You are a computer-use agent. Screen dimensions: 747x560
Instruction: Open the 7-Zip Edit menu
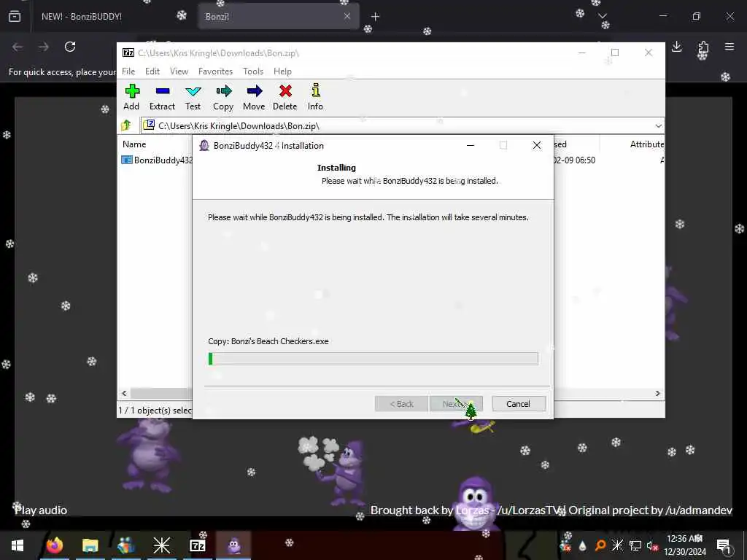152,71
